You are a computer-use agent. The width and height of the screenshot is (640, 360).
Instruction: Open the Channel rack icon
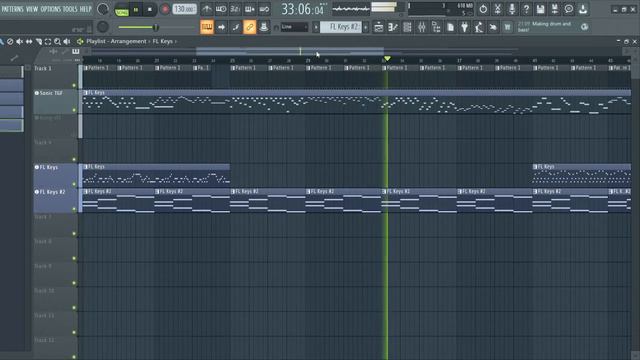tap(407, 27)
